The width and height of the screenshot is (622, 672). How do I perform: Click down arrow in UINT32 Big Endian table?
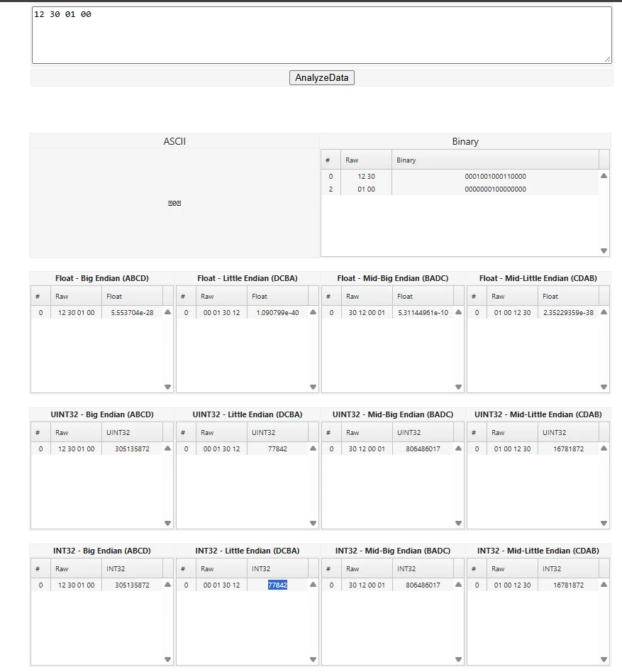tap(167, 523)
